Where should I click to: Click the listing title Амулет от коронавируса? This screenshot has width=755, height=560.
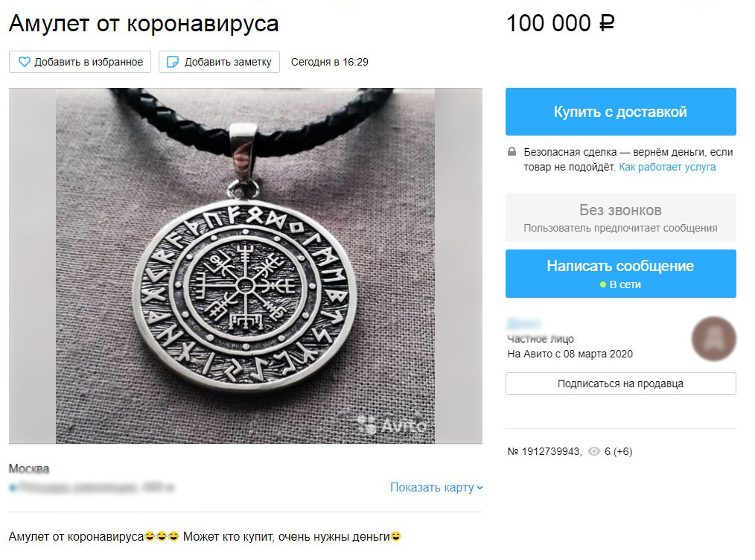pyautogui.click(x=144, y=23)
